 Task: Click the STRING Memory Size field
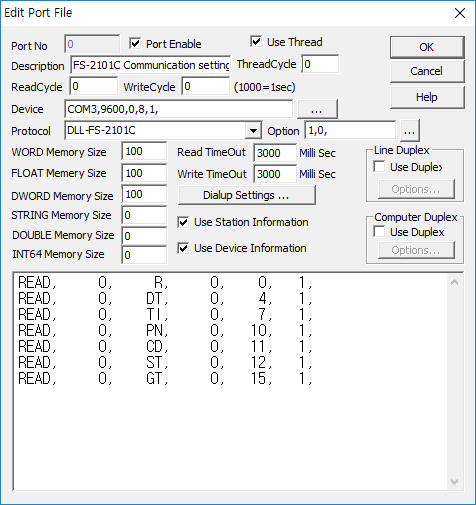(144, 215)
